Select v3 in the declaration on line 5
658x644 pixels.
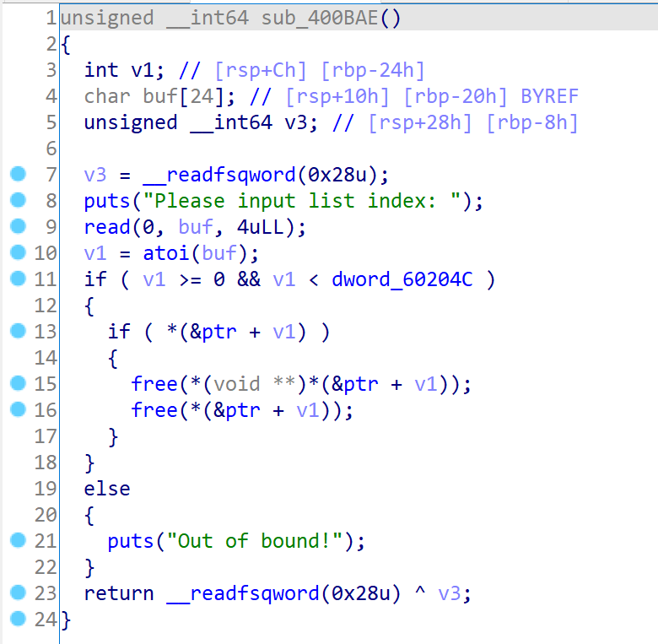point(296,122)
